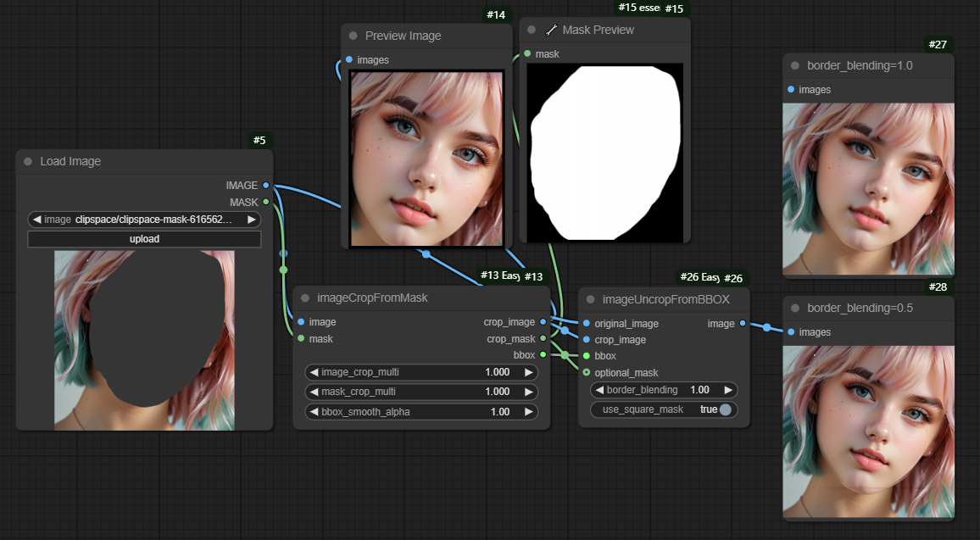The image size is (980, 540).
Task: Click the wand icon in Mask Preview title
Action: 551,30
